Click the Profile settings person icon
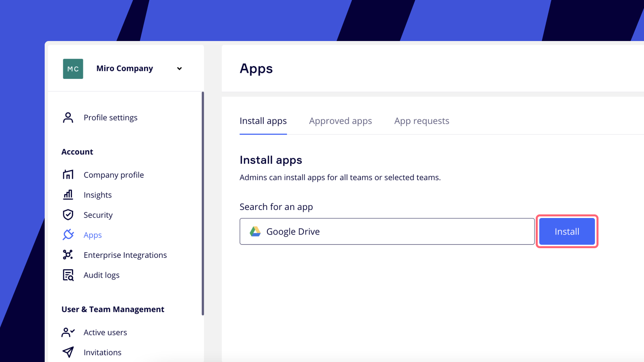 pyautogui.click(x=68, y=117)
